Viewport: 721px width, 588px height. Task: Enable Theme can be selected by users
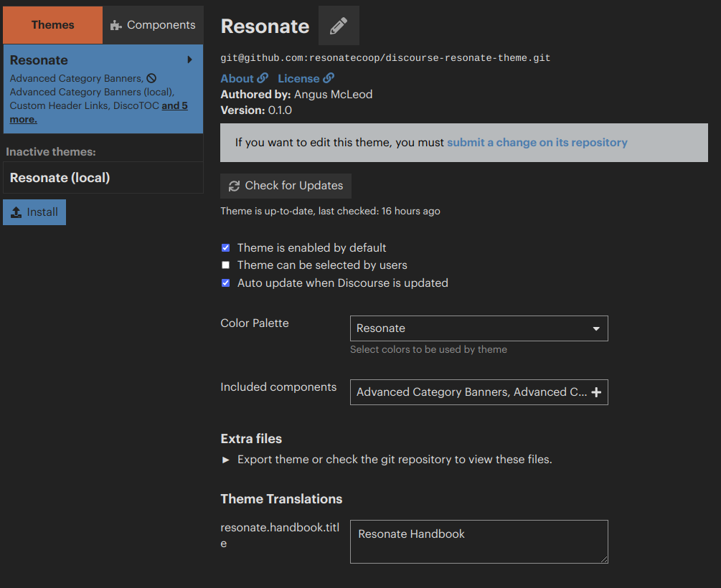click(226, 265)
